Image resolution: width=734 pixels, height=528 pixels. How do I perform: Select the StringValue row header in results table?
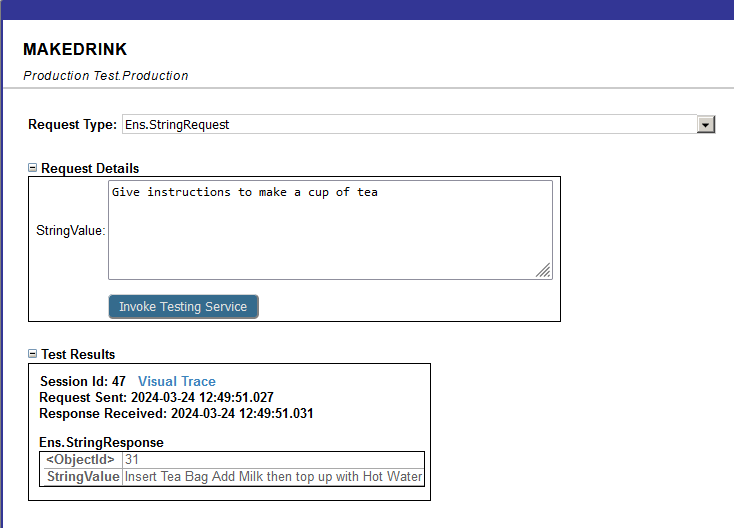[x=83, y=477]
